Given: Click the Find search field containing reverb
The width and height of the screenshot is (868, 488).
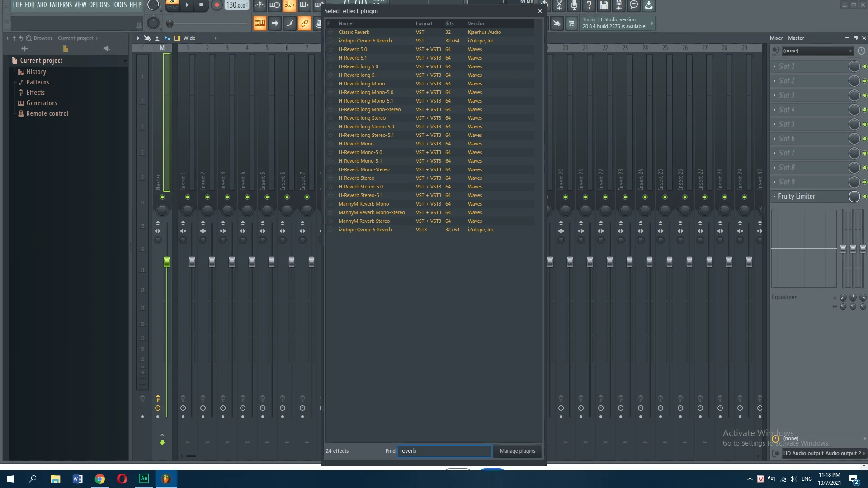Looking at the screenshot, I should click(444, 451).
